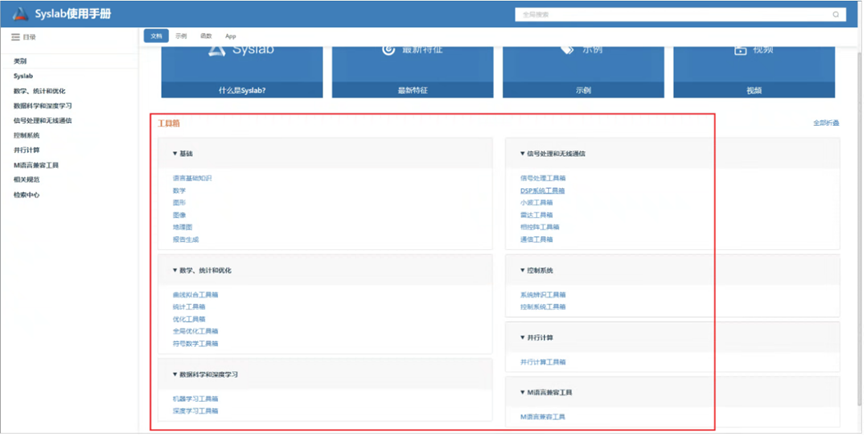Select Syslab in the left sidebar
The width and height of the screenshot is (864, 435).
click(24, 76)
